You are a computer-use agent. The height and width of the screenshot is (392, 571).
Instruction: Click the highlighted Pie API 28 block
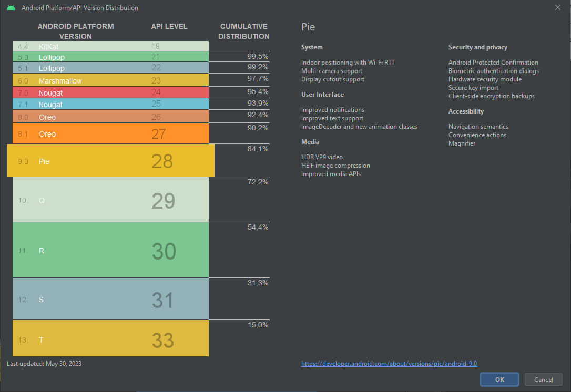(x=110, y=161)
